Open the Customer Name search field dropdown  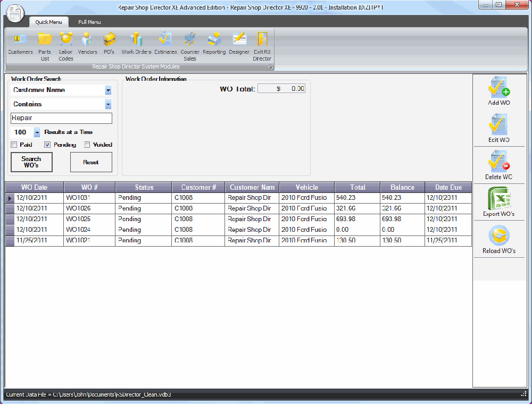click(x=108, y=90)
